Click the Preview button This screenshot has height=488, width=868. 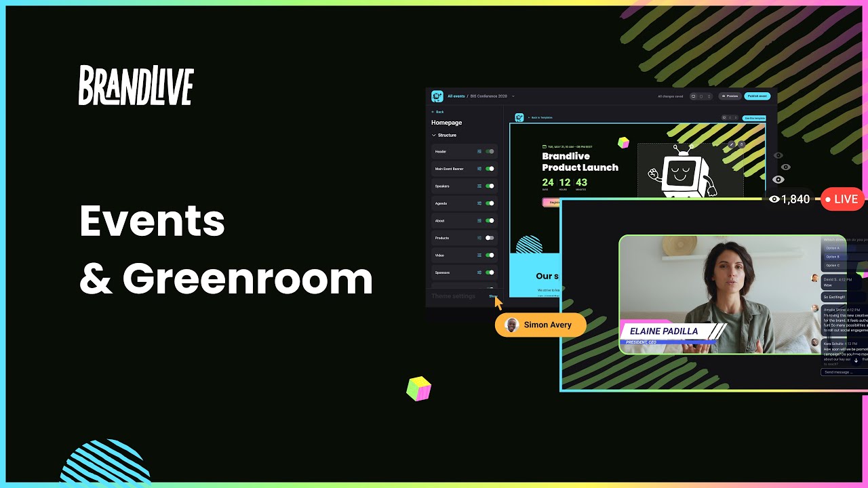pyautogui.click(x=730, y=96)
